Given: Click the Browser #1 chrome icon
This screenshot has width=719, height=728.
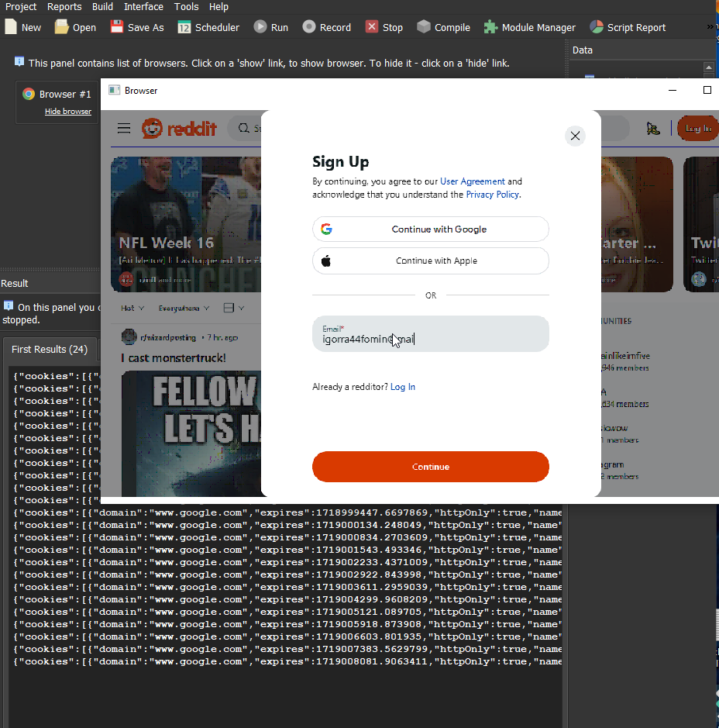Looking at the screenshot, I should [x=29, y=95].
